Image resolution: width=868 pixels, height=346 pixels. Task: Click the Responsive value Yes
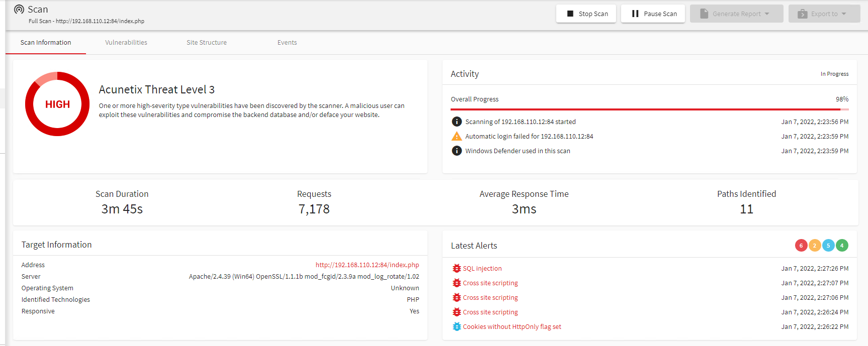(414, 311)
